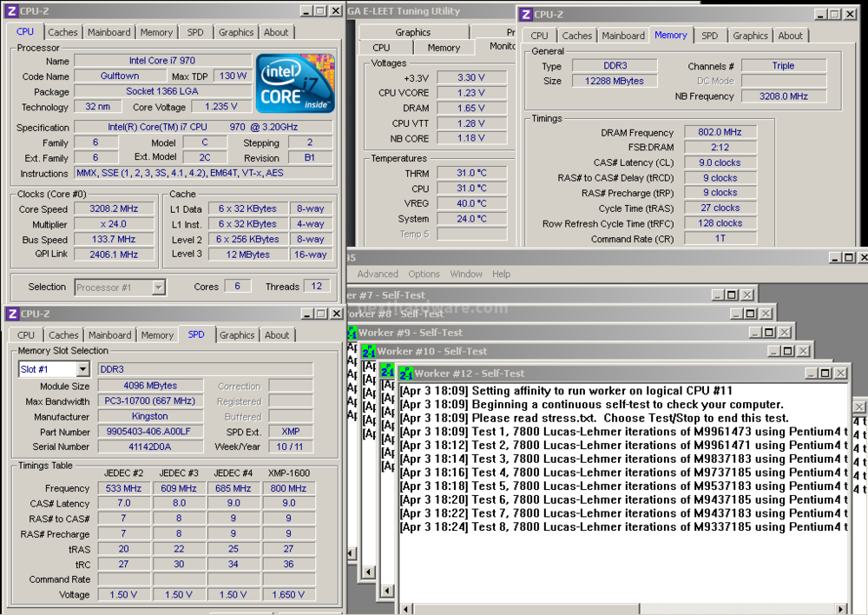This screenshot has width=868, height=615.
Task: Click the package value 'Socket 1366 LGA'
Action: [162, 91]
